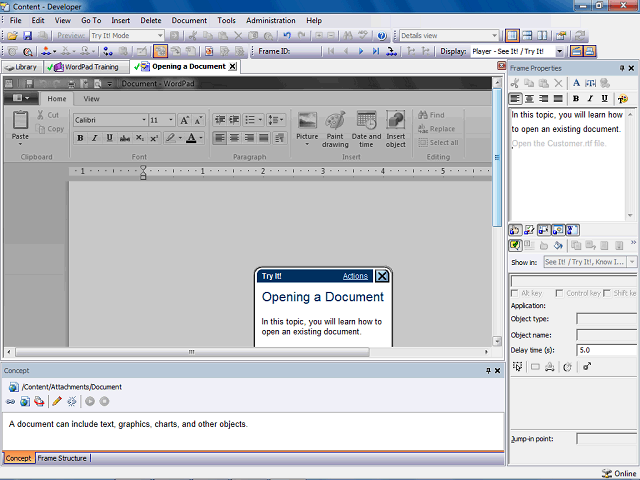The height and width of the screenshot is (480, 640).
Task: Click play button in Concept pane
Action: click(x=90, y=402)
